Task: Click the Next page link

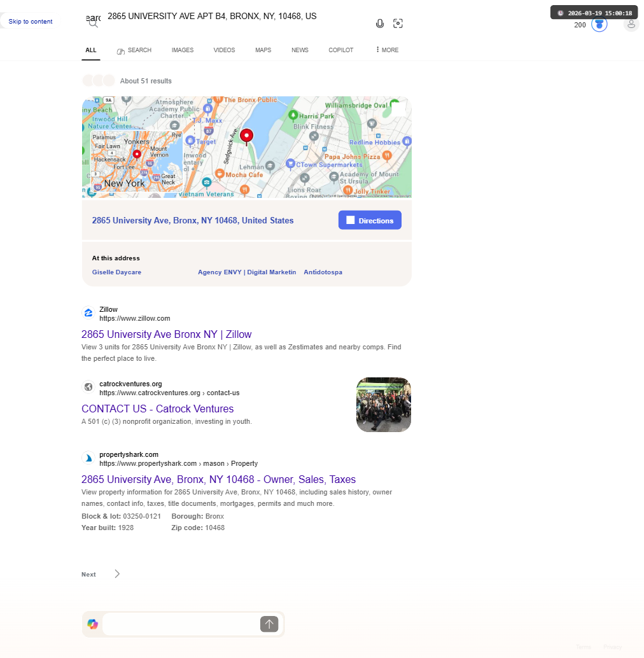Action: tap(88, 574)
